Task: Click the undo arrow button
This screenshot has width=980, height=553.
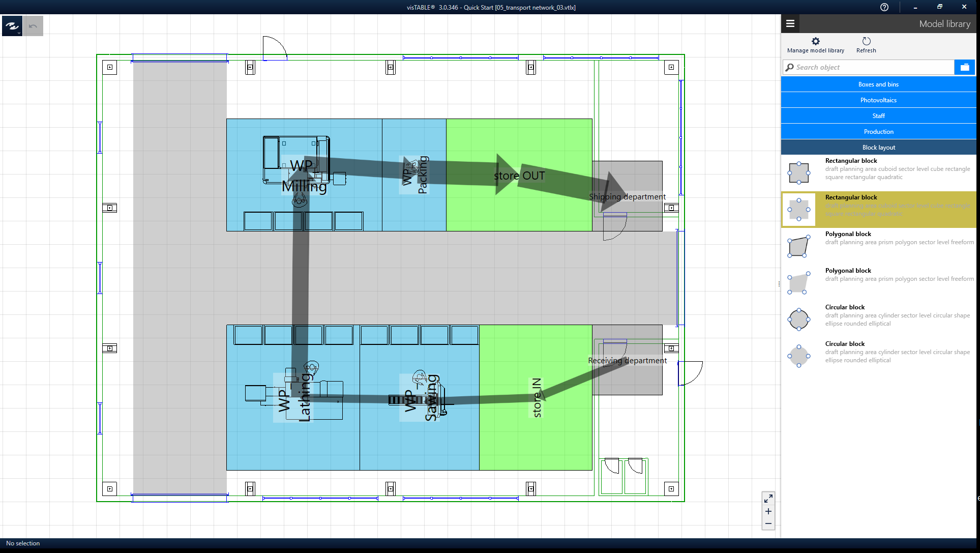Action: pyautogui.click(x=33, y=26)
